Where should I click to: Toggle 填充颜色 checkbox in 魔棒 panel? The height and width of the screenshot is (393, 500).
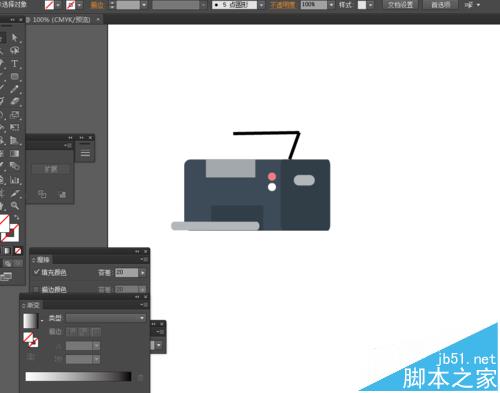pos(36,272)
